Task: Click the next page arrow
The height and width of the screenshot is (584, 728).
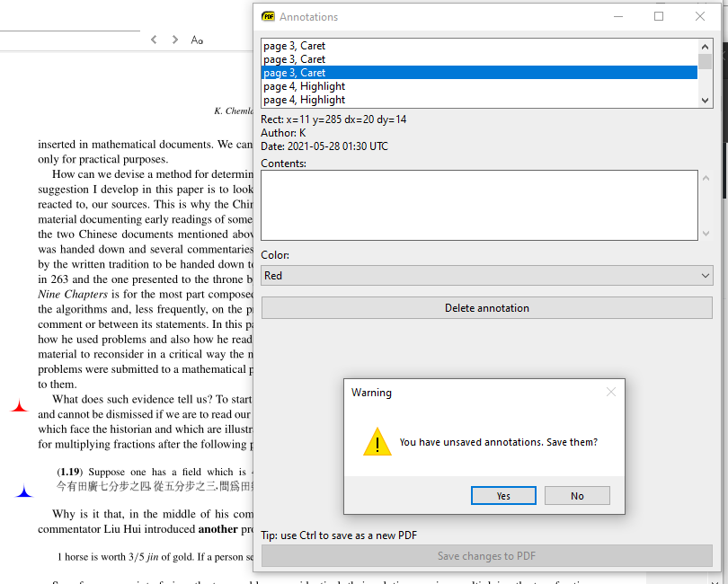Action: pos(174,40)
